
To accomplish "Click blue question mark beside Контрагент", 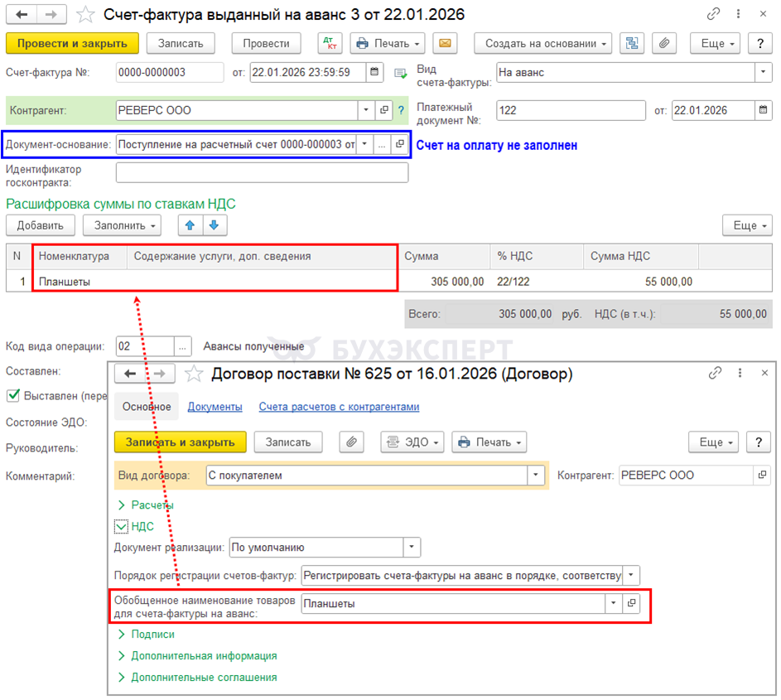I will click(401, 110).
